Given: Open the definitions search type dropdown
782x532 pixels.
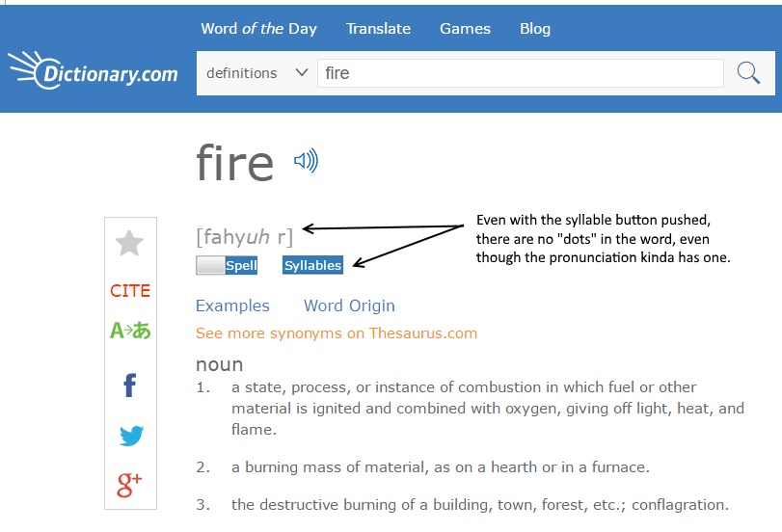Looking at the screenshot, I should click(x=256, y=73).
